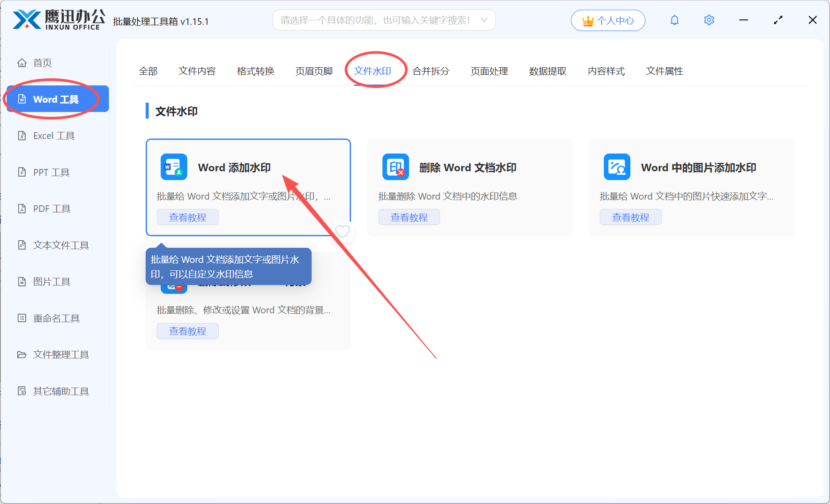This screenshot has height=504, width=830.
Task: Click the 删除 Word 文档水印 card icon
Action: click(x=395, y=167)
